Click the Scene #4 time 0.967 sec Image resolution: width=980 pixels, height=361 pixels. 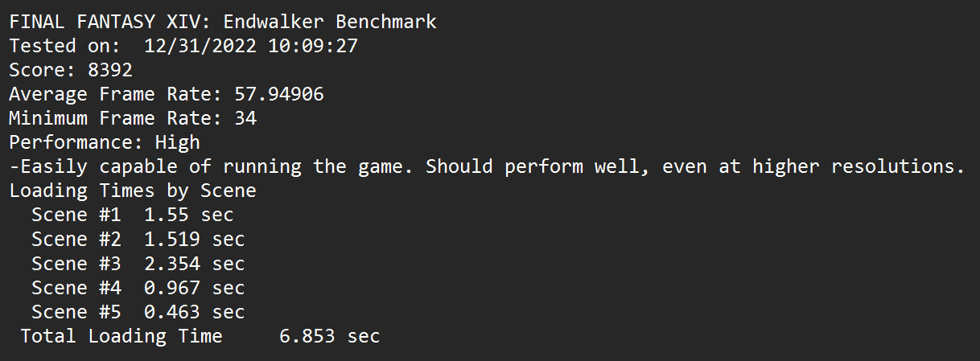click(x=195, y=288)
